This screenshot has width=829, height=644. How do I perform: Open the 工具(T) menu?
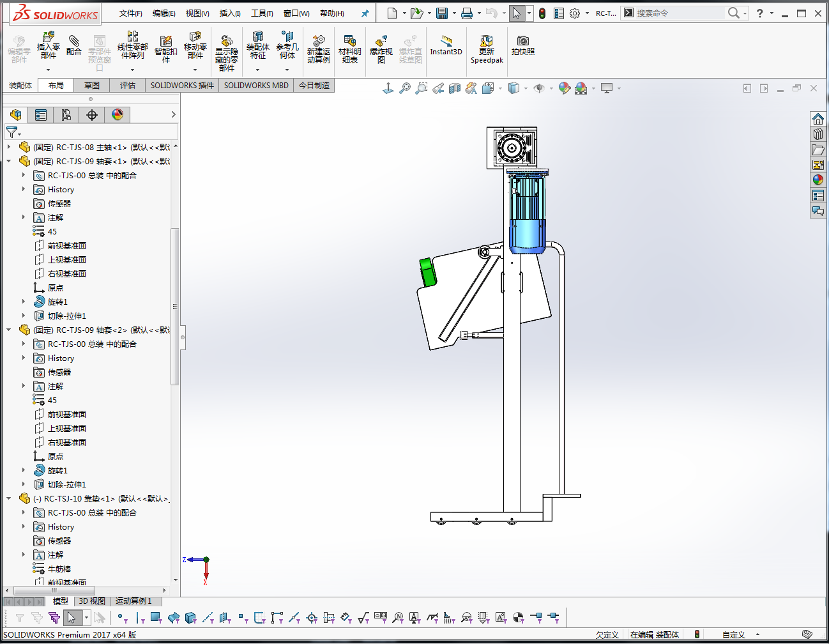tap(262, 13)
